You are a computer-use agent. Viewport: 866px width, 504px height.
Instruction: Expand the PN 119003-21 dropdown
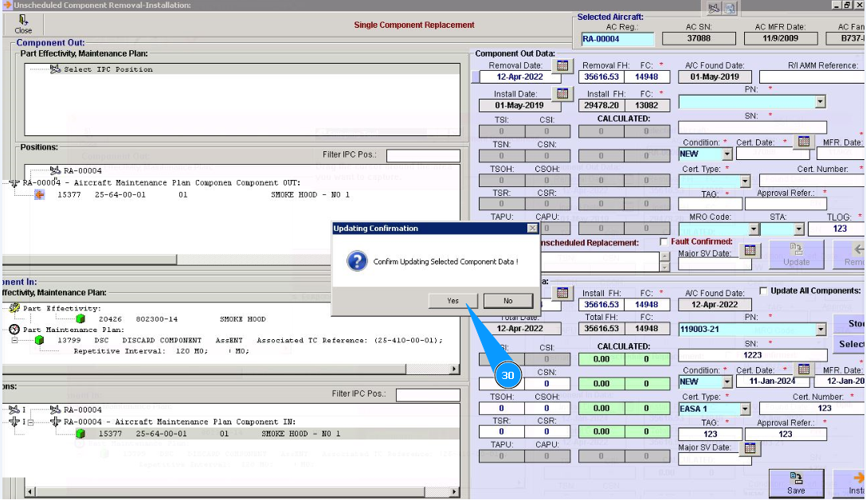[x=821, y=330]
